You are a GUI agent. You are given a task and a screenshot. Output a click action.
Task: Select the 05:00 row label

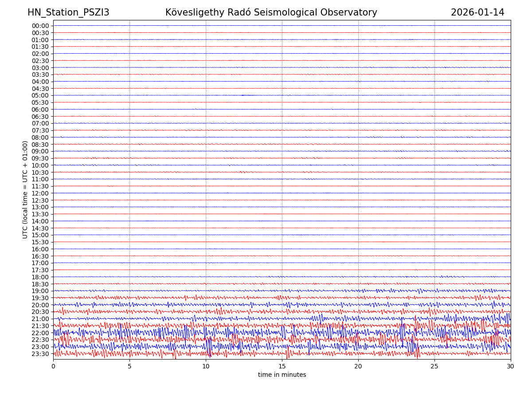(40, 95)
